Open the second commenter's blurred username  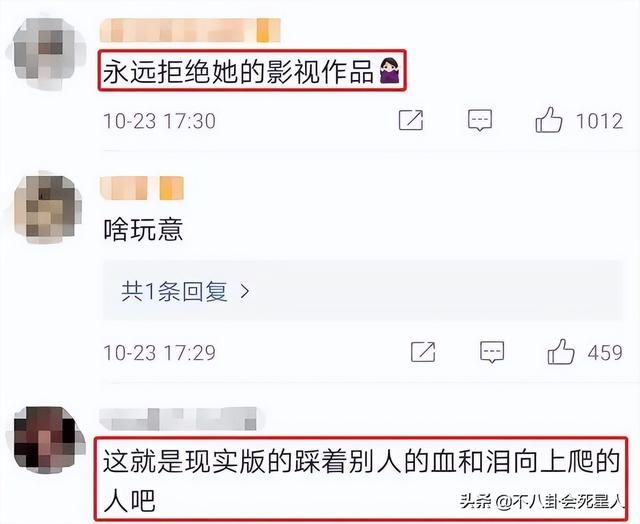pyautogui.click(x=142, y=188)
